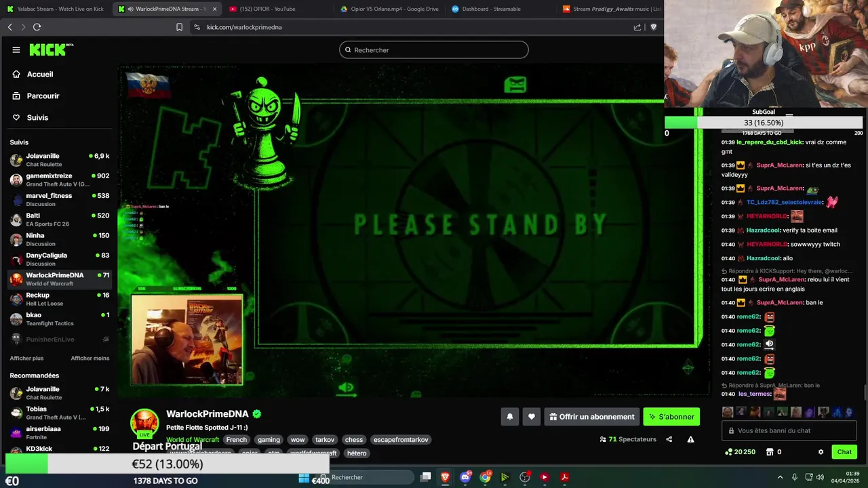868x488 pixels.
Task: Switch to the Google Drive Opior VS Orlane tab
Action: [x=389, y=9]
